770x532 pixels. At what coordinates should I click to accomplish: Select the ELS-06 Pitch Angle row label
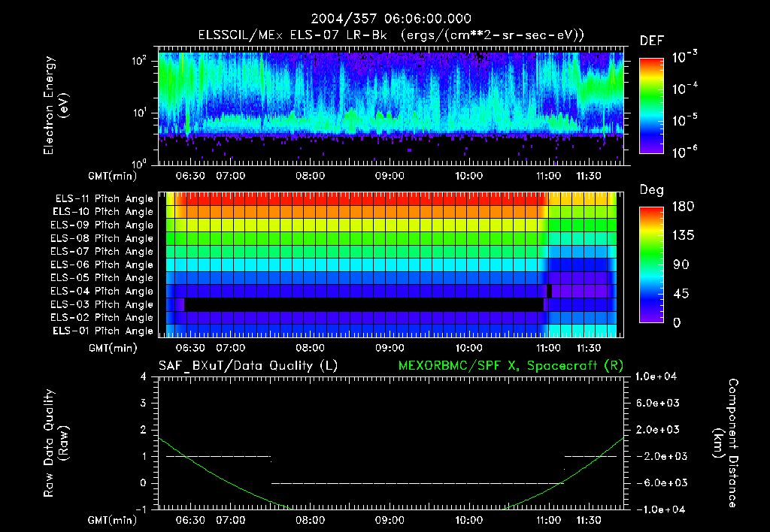pos(102,264)
